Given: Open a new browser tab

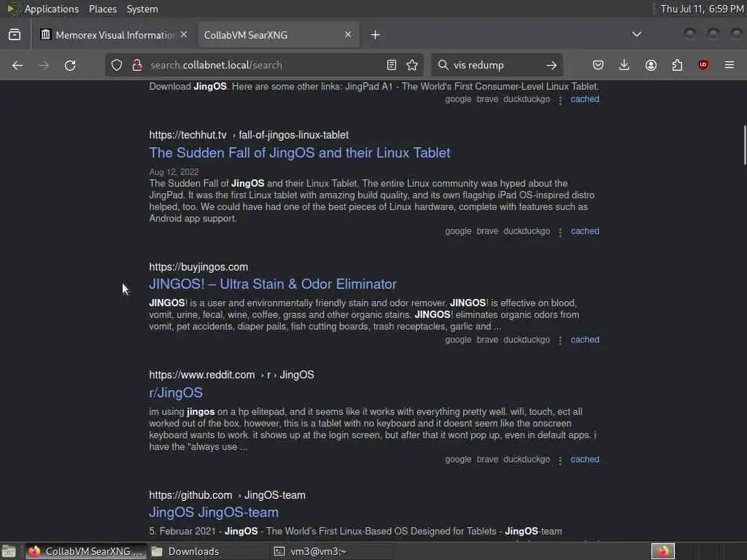Looking at the screenshot, I should 376,35.
